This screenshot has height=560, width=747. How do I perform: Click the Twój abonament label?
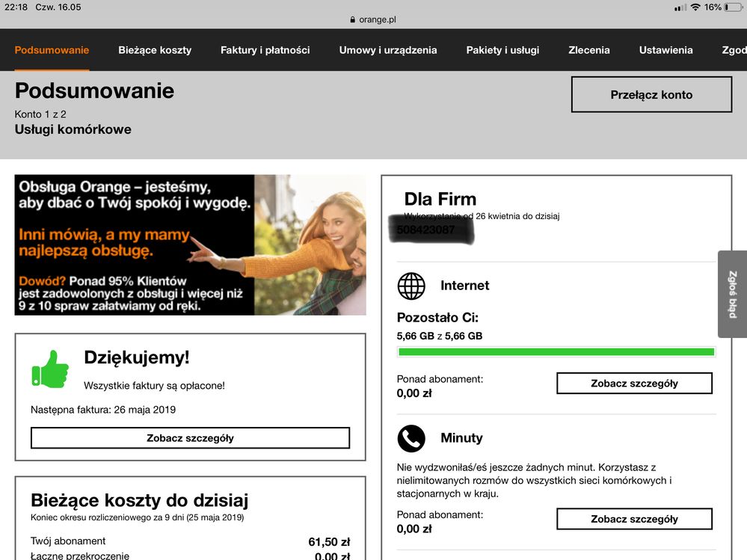[68, 541]
